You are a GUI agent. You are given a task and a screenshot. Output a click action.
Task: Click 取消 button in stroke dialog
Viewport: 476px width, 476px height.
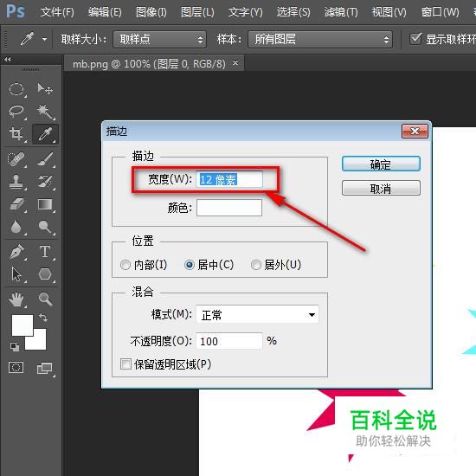coord(381,188)
